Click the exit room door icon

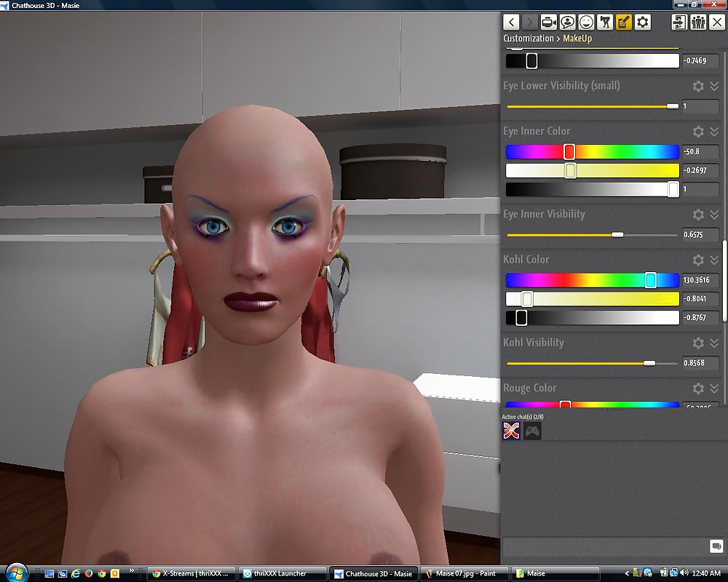pos(679,23)
